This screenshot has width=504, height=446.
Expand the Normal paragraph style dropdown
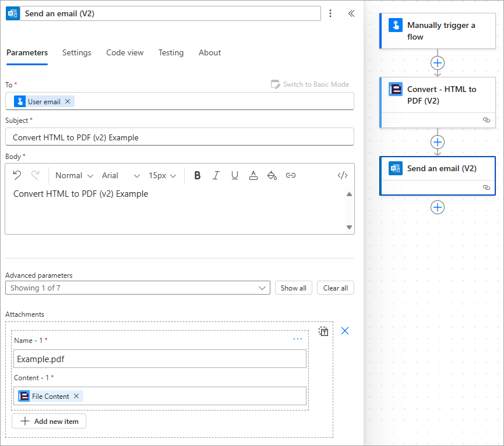[74, 176]
